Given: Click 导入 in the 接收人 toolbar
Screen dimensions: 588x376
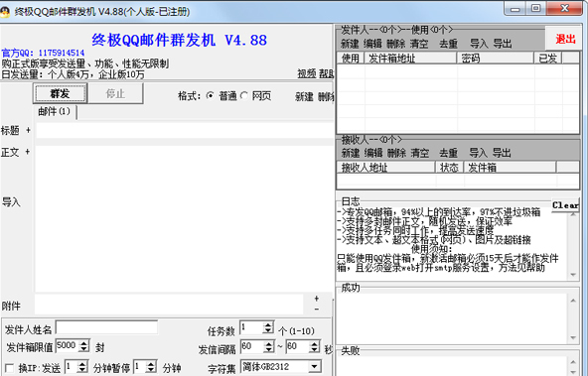Looking at the screenshot, I should click(x=479, y=153).
